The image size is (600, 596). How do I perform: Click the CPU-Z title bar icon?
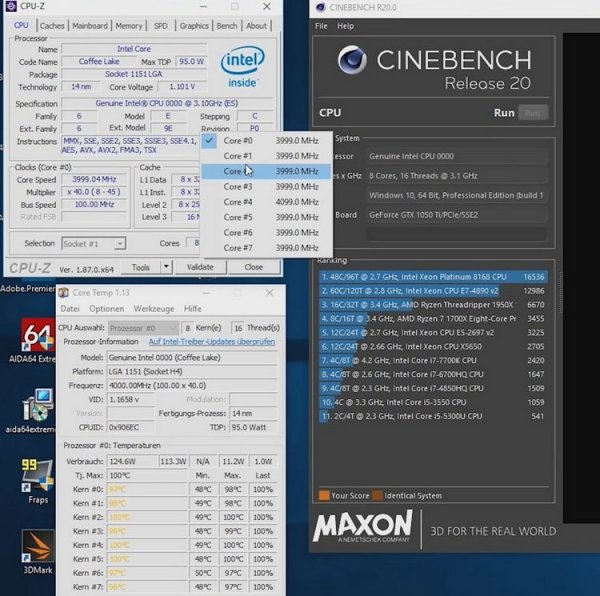click(x=11, y=6)
